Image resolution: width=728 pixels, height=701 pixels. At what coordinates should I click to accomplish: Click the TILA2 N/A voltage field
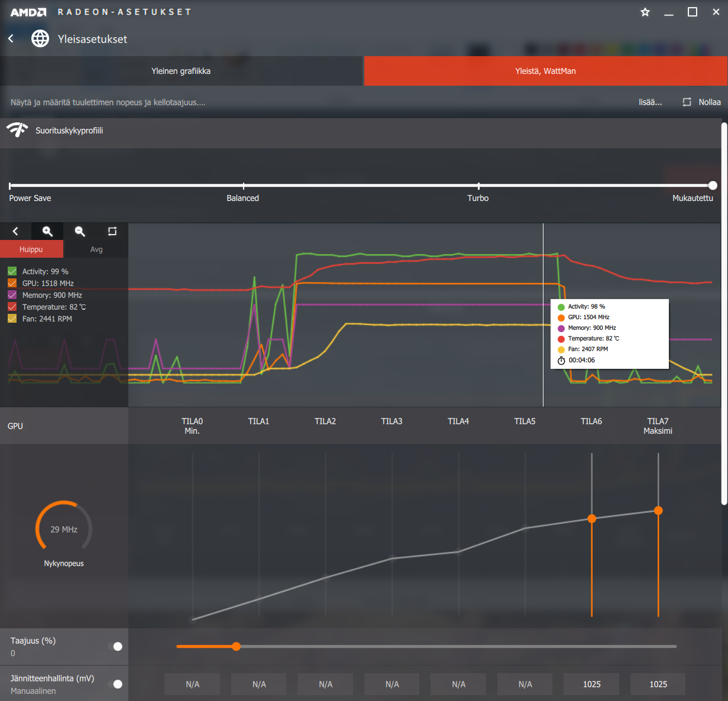coord(325,684)
